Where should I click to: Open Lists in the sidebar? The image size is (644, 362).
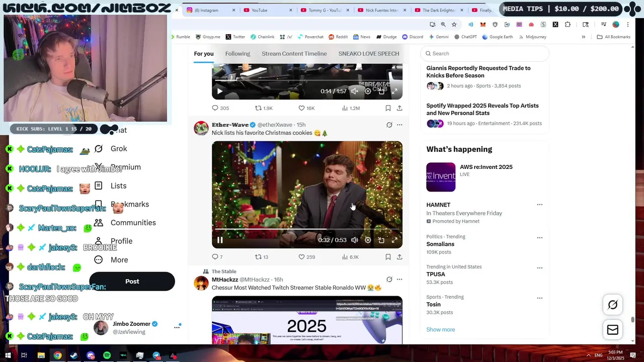point(111,186)
